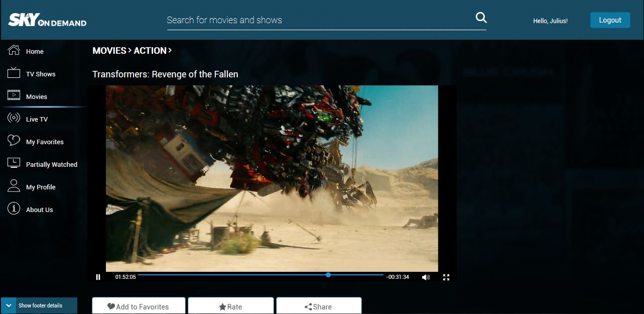Click the Home house icon in sidebar
The width and height of the screenshot is (644, 314).
click(14, 50)
